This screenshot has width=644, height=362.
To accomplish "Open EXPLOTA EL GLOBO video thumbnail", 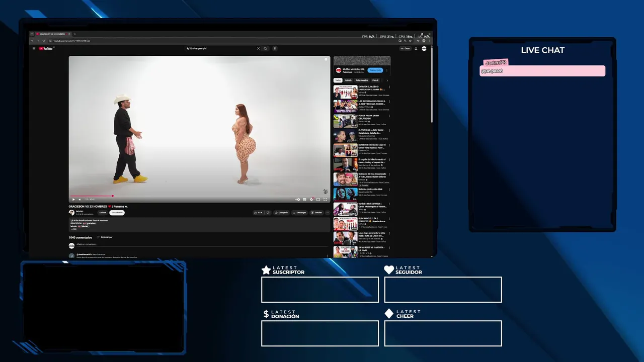I will tap(345, 92).
